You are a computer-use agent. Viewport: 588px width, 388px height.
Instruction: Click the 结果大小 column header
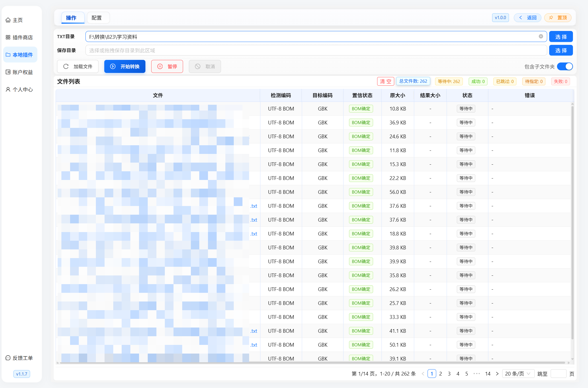[x=430, y=95]
